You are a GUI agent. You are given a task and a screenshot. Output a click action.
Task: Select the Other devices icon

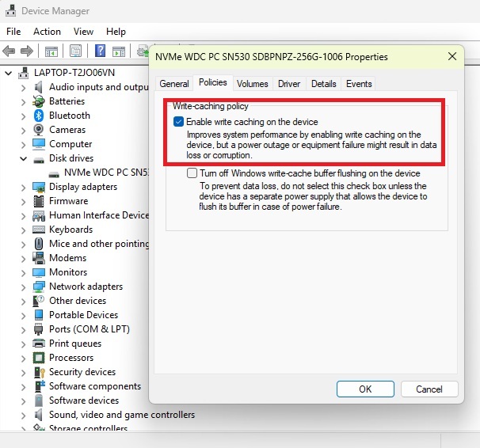point(39,301)
